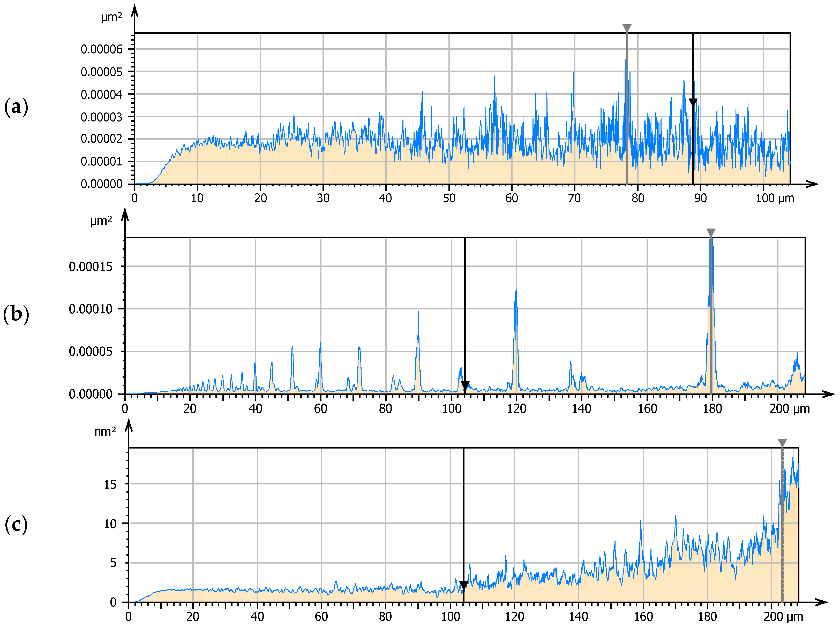
Task: Select the (b) panel label
Action: [16, 314]
